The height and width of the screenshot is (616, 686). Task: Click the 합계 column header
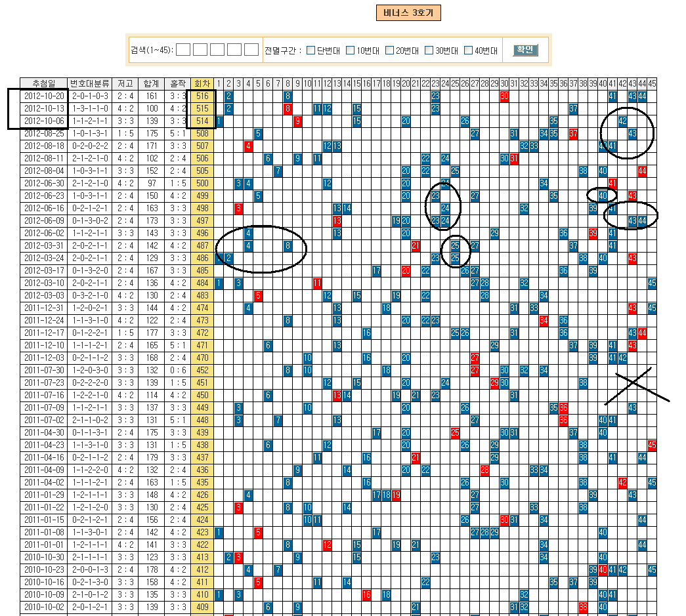click(x=151, y=83)
